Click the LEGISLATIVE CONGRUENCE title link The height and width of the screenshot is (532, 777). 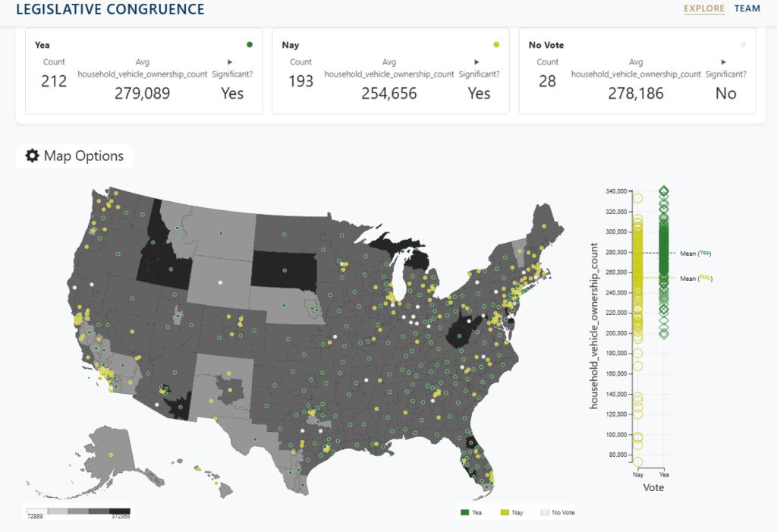point(110,10)
